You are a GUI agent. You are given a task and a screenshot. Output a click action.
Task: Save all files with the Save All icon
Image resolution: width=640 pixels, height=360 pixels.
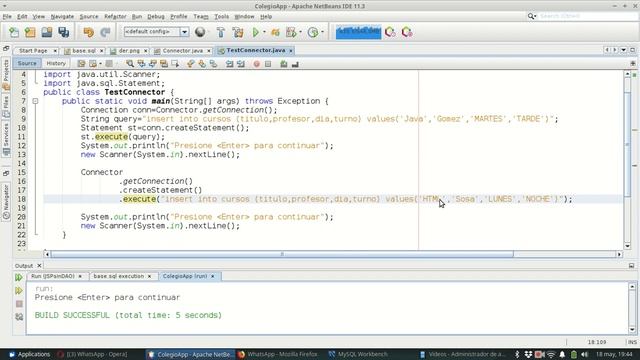point(63,32)
